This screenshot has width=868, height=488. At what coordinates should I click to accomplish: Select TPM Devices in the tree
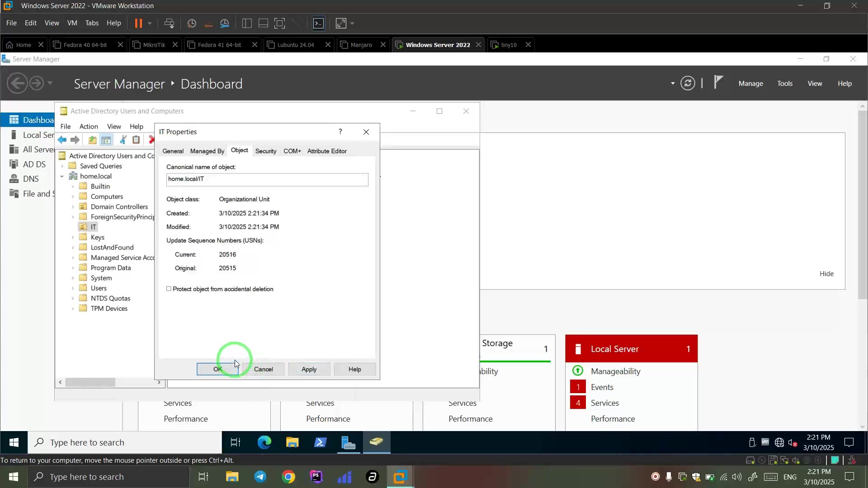[109, 309]
